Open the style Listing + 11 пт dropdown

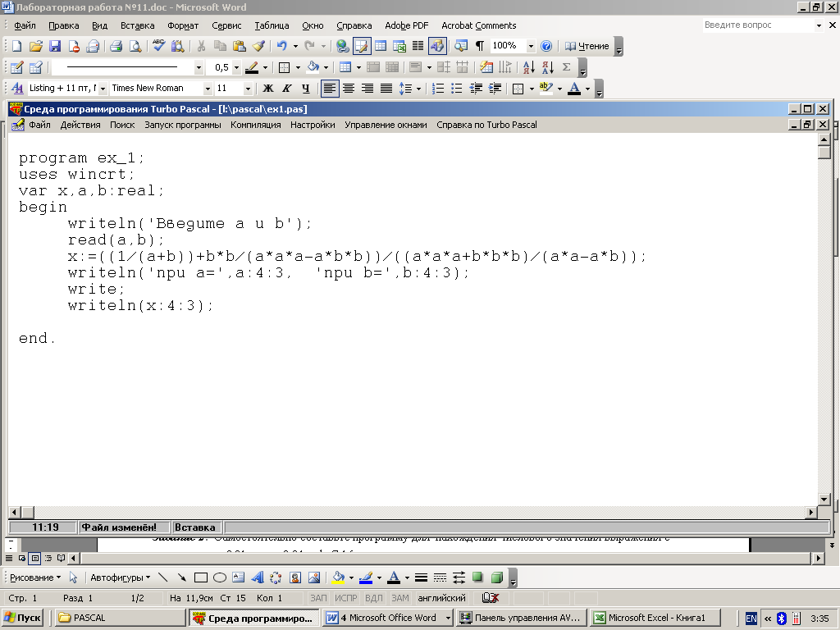pos(103,89)
